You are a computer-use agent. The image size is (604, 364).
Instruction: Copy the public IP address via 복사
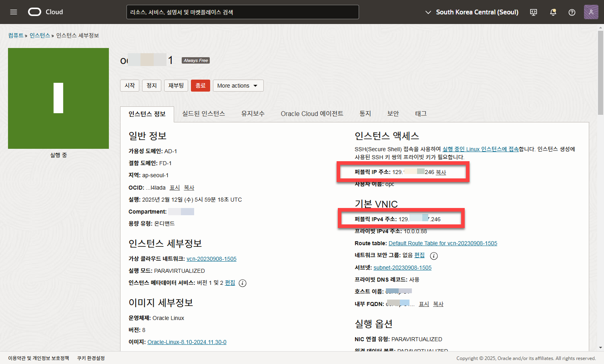coord(441,172)
